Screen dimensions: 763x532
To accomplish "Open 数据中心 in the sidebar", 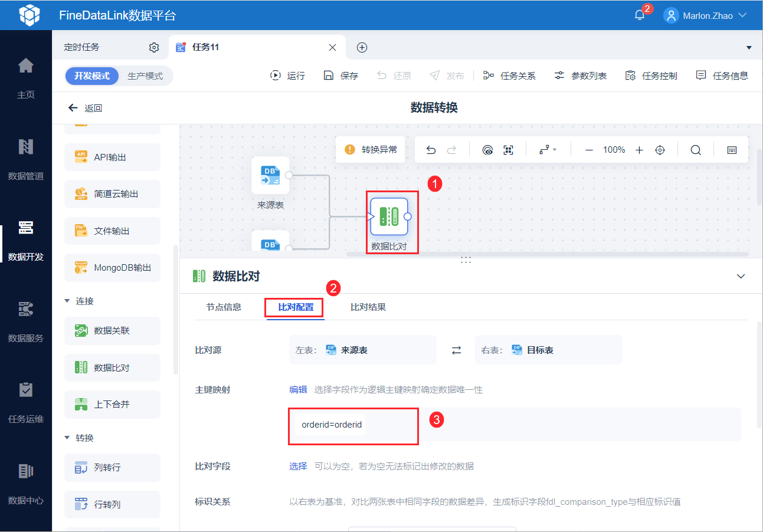I will (26, 485).
